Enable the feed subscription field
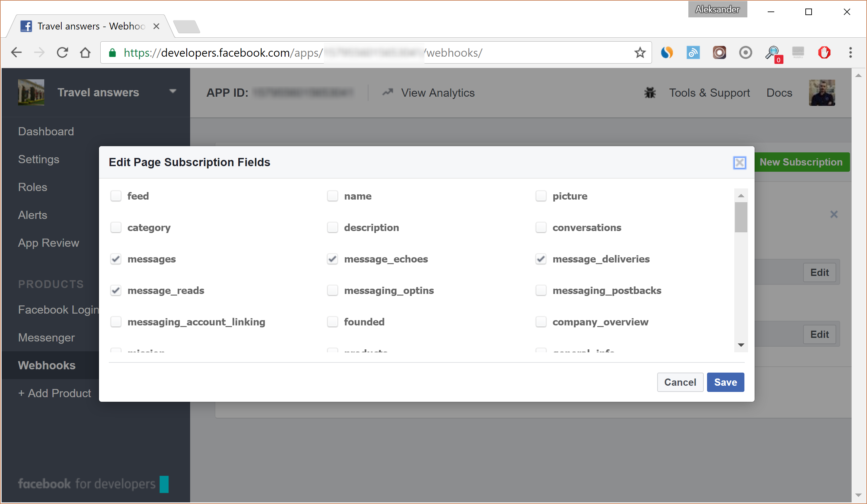Image resolution: width=867 pixels, height=504 pixels. click(116, 196)
